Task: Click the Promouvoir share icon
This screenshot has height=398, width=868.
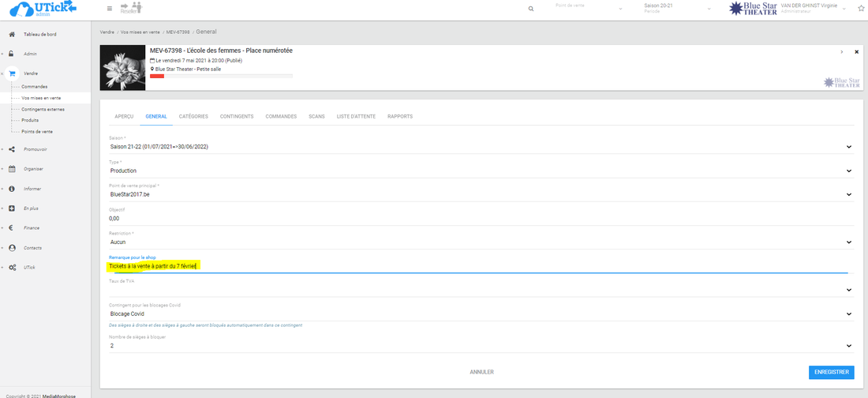Action: [x=12, y=149]
